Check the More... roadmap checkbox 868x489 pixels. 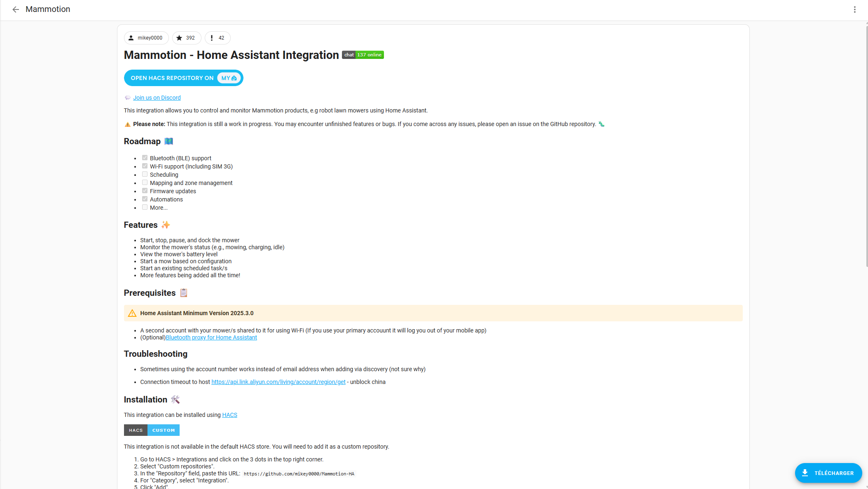[145, 207]
